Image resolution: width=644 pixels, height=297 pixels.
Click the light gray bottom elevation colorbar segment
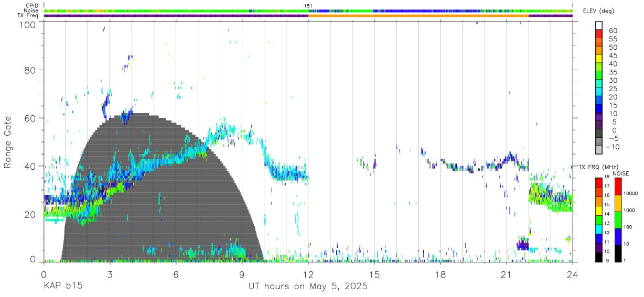[x=599, y=150]
